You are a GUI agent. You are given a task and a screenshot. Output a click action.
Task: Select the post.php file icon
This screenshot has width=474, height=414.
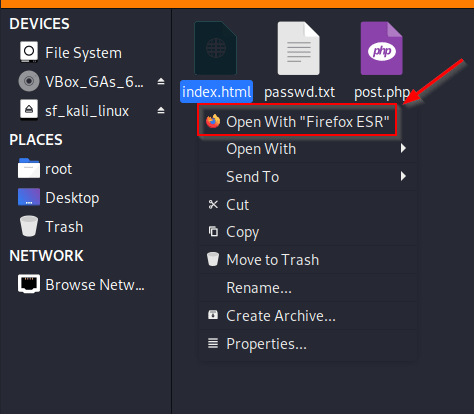coord(381,49)
